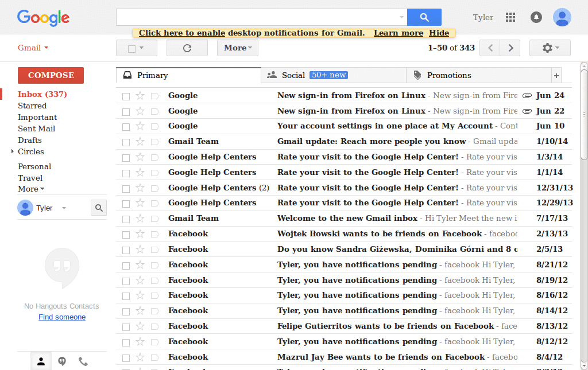Star the Mazrul Jay Bee Facebook email
Screen dimensions: 588x370
pyautogui.click(x=140, y=357)
